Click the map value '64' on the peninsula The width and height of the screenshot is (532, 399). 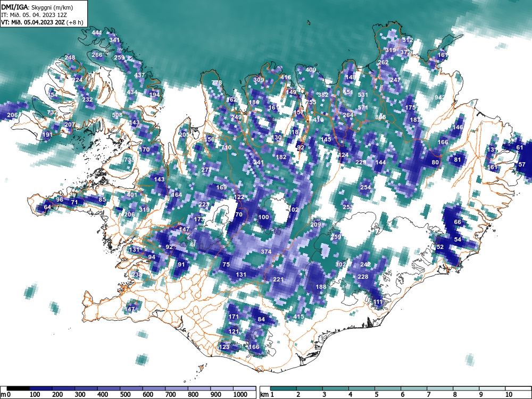point(47,207)
